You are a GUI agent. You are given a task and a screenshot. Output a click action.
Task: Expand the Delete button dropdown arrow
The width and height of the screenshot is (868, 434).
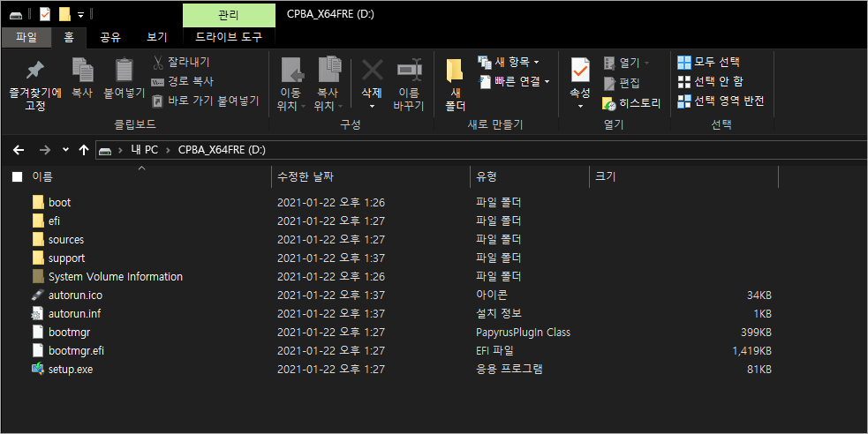coord(372,106)
